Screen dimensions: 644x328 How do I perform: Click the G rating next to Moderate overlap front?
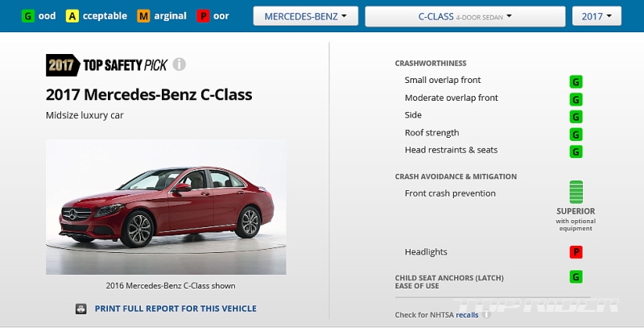[576, 99]
